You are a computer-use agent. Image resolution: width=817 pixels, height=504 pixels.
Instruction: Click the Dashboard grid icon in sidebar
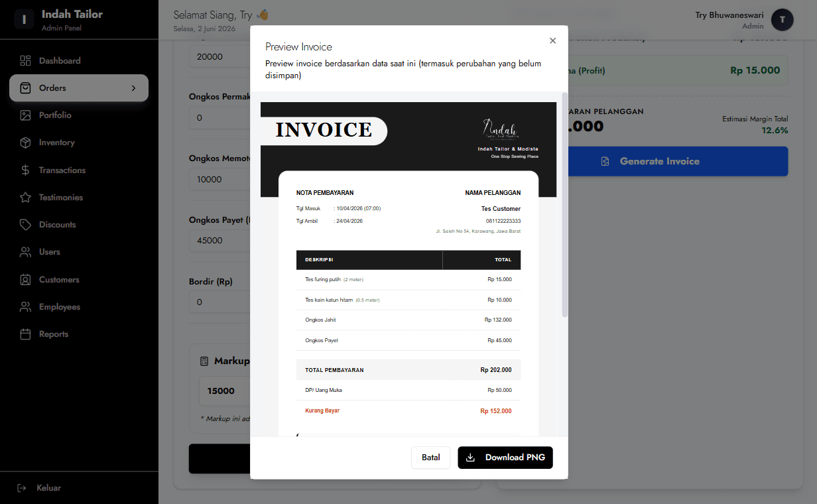click(25, 60)
